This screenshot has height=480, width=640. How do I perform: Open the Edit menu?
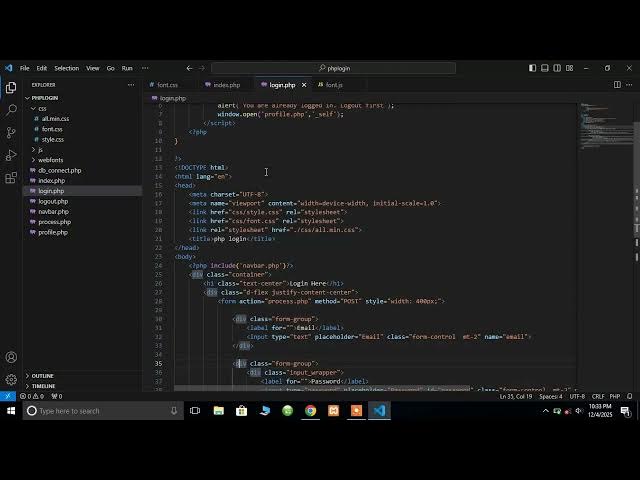[42, 68]
